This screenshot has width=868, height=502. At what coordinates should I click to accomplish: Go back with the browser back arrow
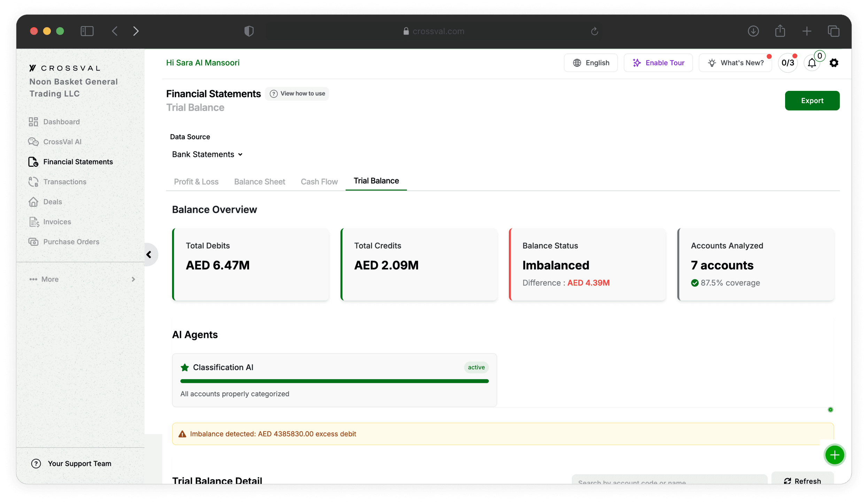pos(115,31)
